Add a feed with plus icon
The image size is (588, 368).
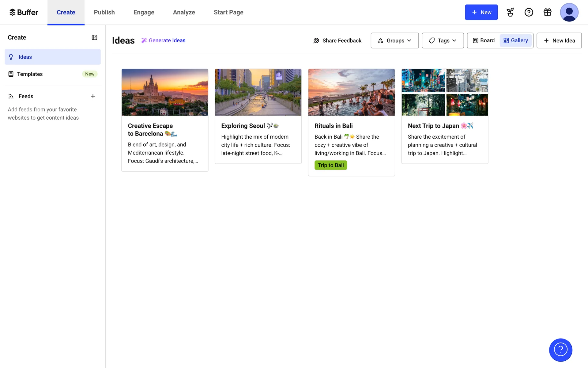(93, 96)
